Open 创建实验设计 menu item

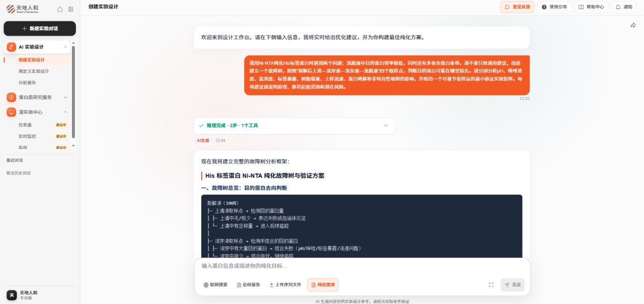click(31, 60)
